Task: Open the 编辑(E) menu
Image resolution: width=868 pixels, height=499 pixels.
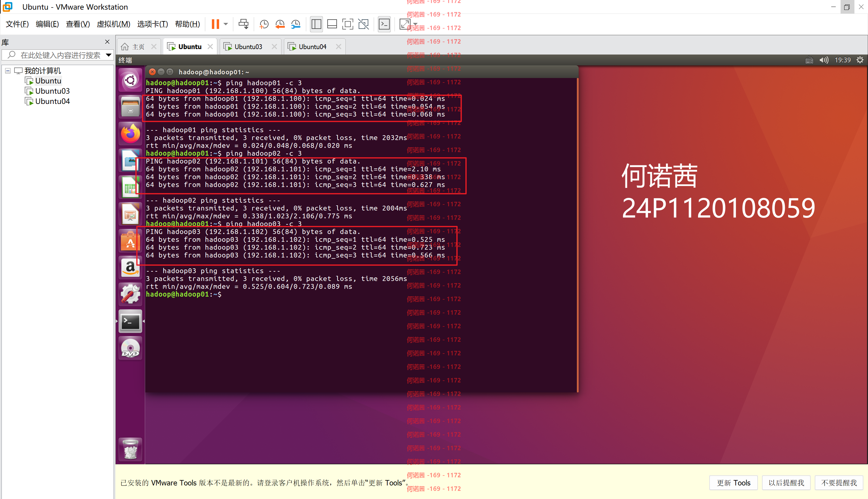Action: pos(47,24)
